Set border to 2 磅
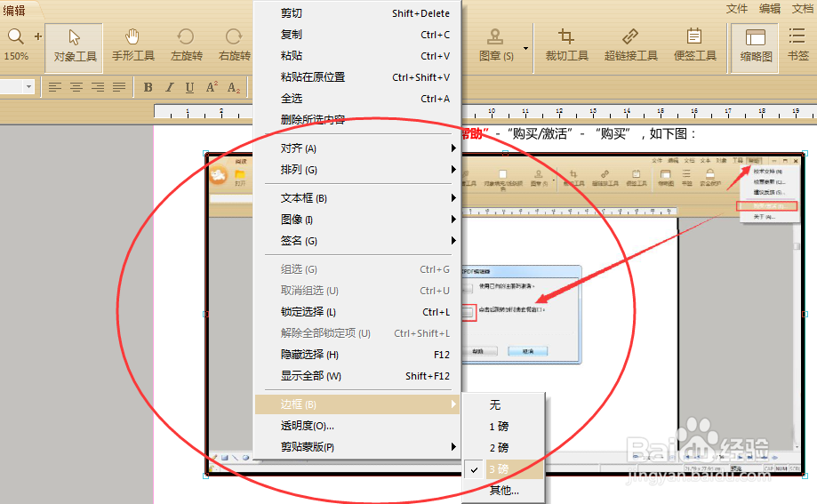The image size is (817, 504). pyautogui.click(x=504, y=448)
